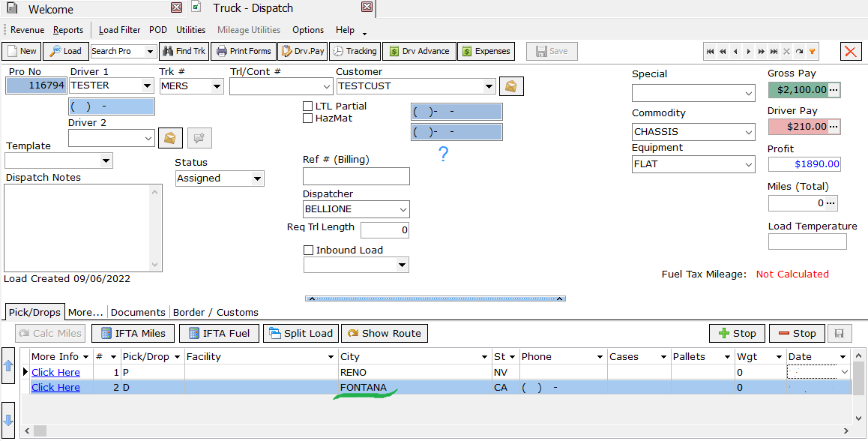
Task: Expand the Status dropdown showing Assigned
Action: tap(257, 178)
